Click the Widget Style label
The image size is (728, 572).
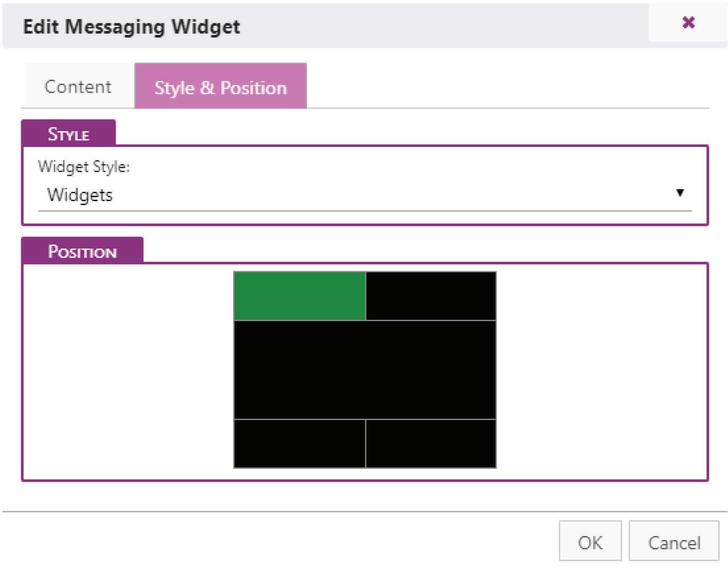pyautogui.click(x=84, y=167)
